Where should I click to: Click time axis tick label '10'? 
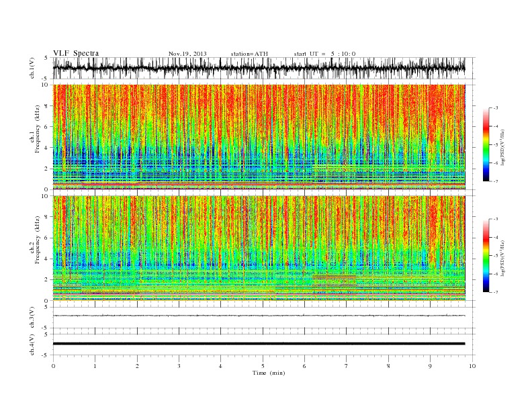[x=472, y=366]
